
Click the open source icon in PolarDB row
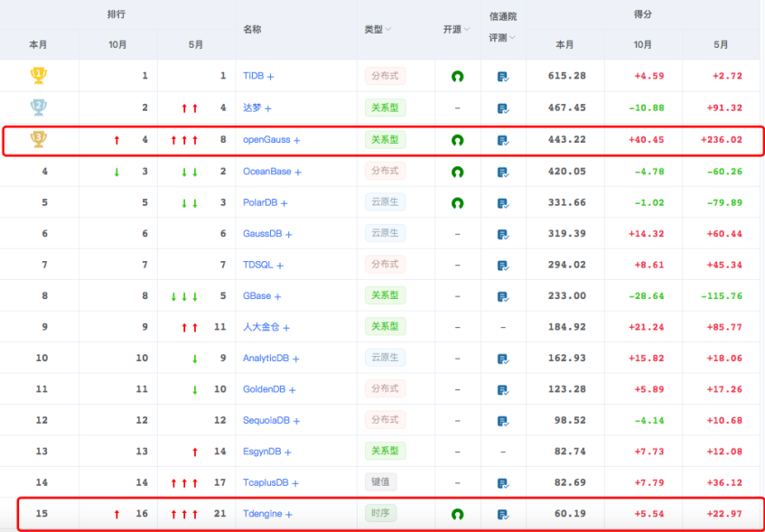coord(457,203)
